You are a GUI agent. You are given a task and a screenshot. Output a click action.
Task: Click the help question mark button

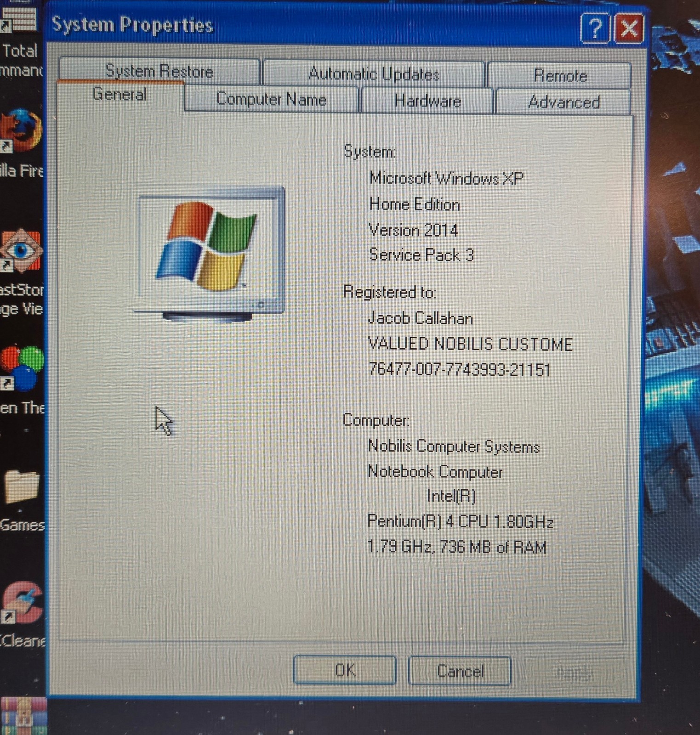point(595,28)
